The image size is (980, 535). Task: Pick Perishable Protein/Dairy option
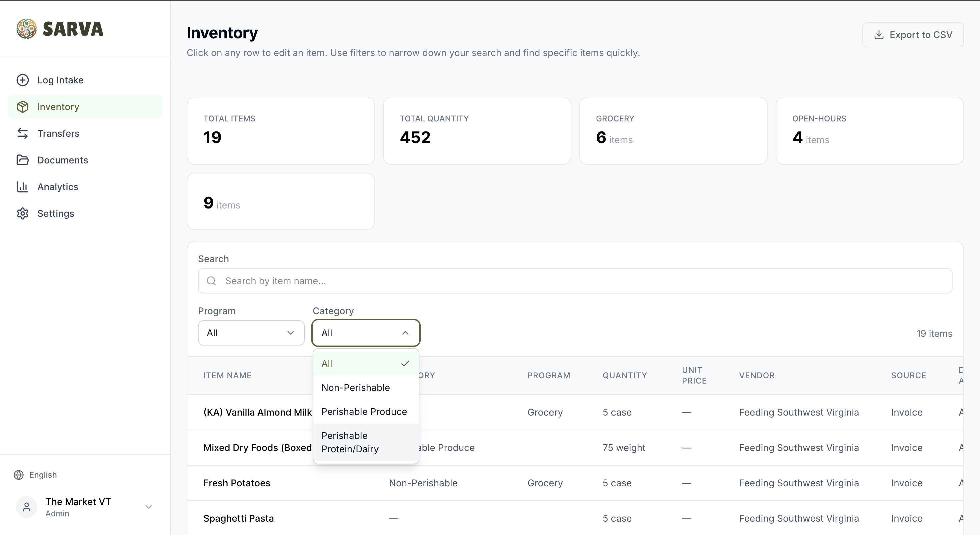coord(350,442)
